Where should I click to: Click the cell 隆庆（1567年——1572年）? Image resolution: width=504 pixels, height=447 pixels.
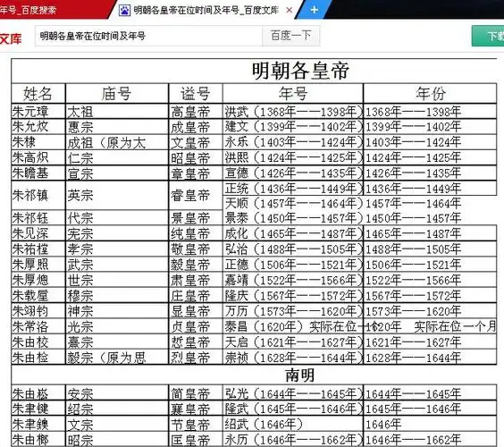click(x=293, y=295)
